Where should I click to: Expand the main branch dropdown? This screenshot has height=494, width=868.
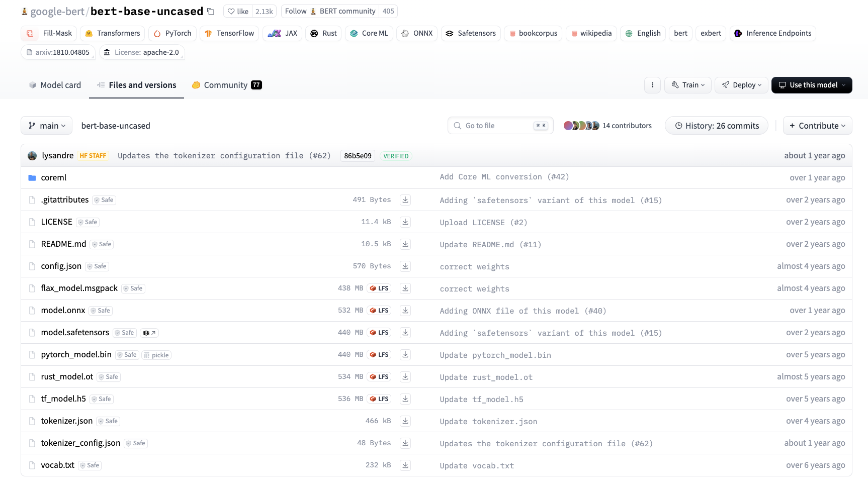click(x=47, y=126)
